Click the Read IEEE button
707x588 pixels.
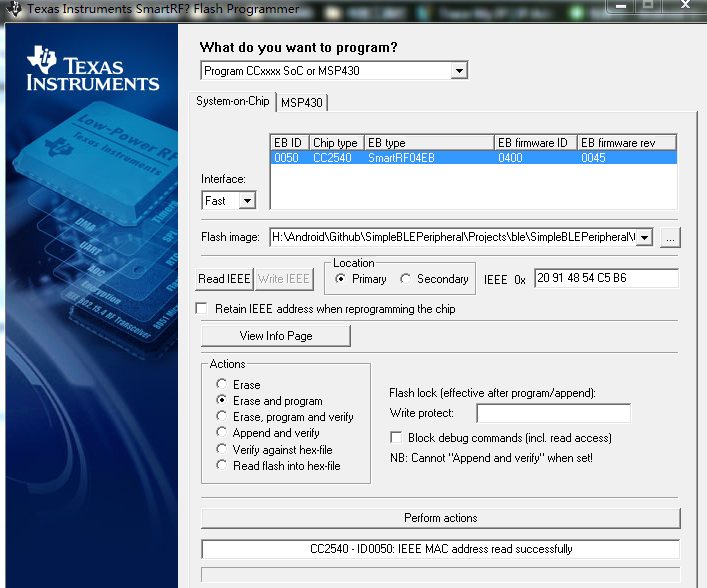tap(224, 279)
